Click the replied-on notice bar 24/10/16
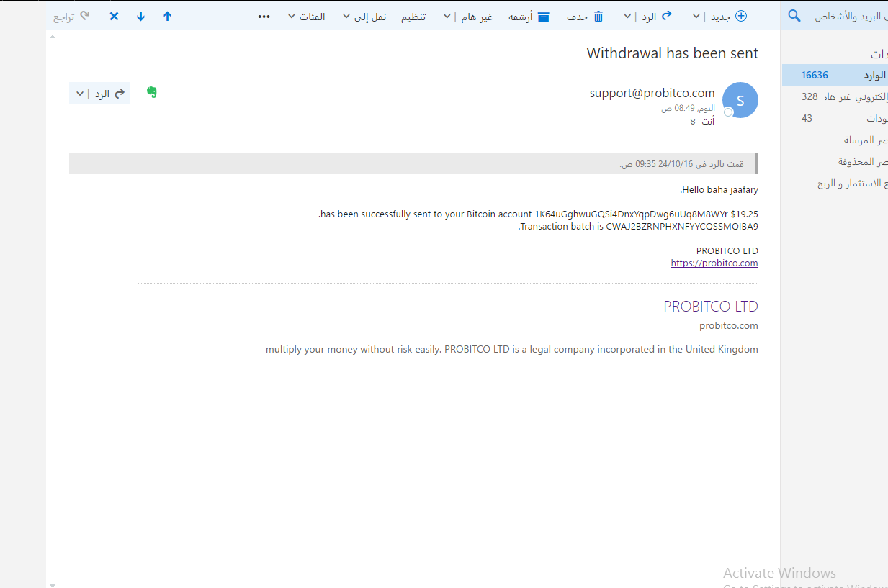This screenshot has height=588, width=888. click(413, 163)
